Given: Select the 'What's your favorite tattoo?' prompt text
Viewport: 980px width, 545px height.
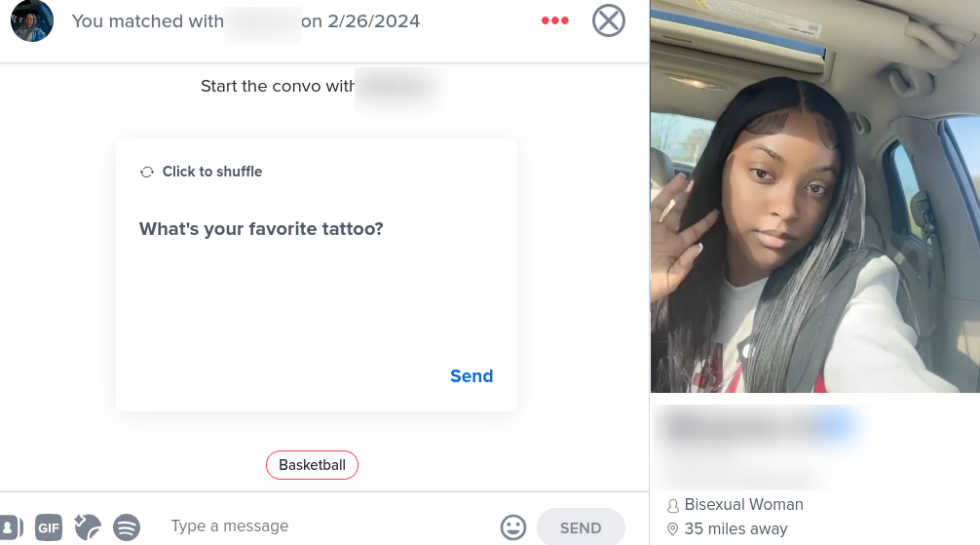Looking at the screenshot, I should (261, 229).
